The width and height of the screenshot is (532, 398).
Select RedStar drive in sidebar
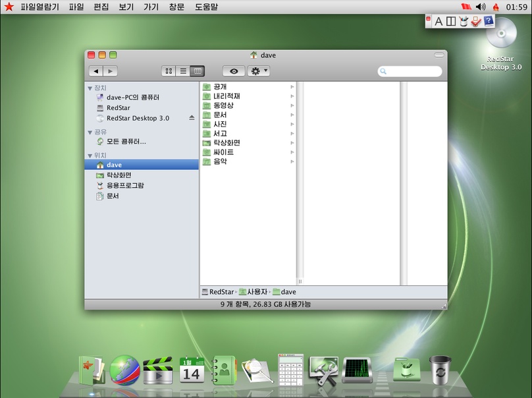(142, 108)
